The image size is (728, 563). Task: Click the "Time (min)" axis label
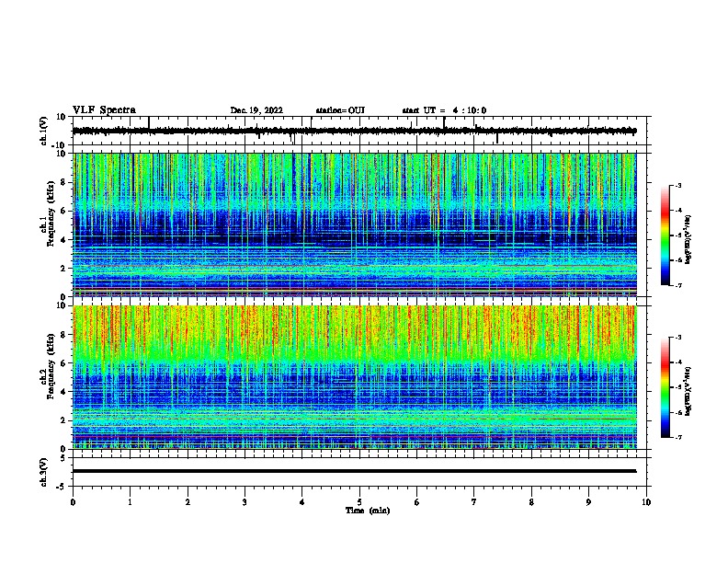click(368, 511)
